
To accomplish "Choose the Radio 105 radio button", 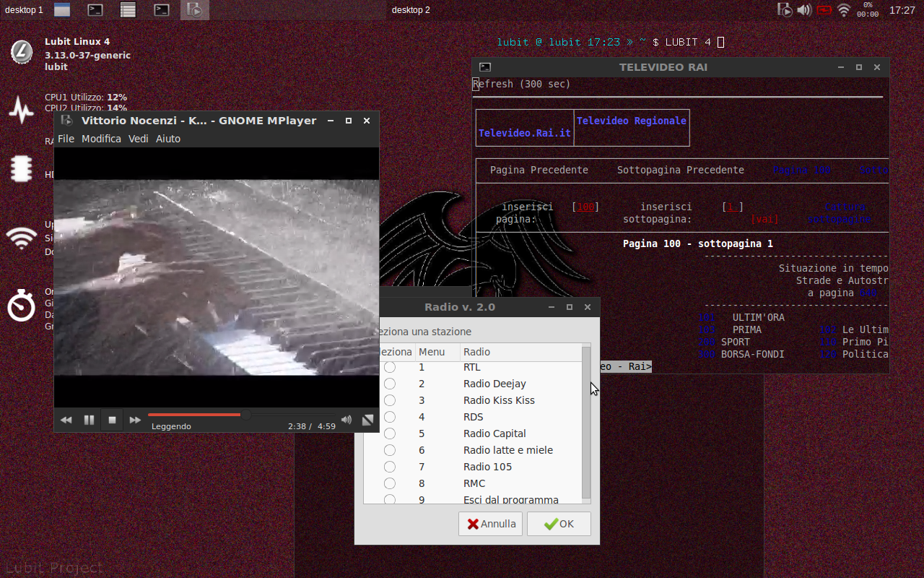I will click(390, 467).
